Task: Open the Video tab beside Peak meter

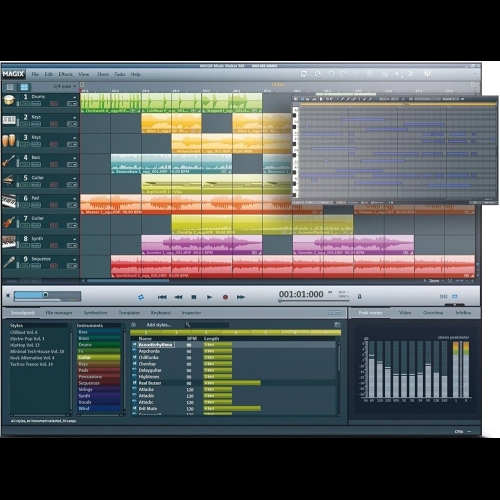Action: point(405,313)
